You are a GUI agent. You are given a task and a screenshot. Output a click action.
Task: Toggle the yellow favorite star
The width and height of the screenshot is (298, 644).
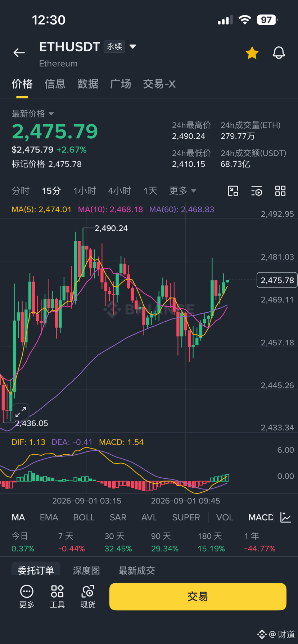click(252, 53)
